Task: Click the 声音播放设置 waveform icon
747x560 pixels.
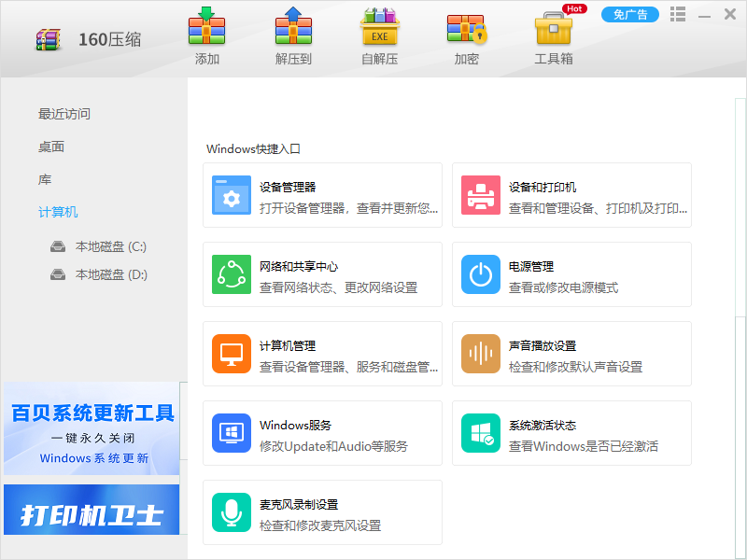Action: (x=481, y=354)
